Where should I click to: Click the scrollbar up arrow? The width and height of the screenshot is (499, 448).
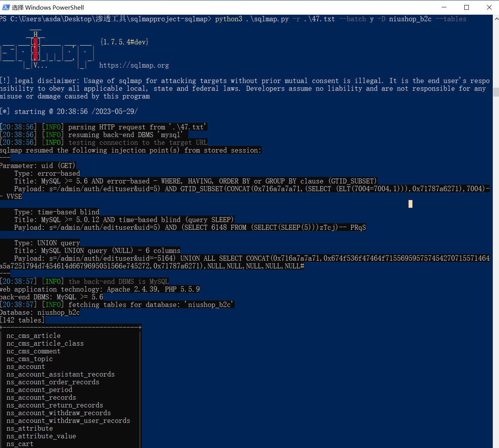(x=496, y=18)
